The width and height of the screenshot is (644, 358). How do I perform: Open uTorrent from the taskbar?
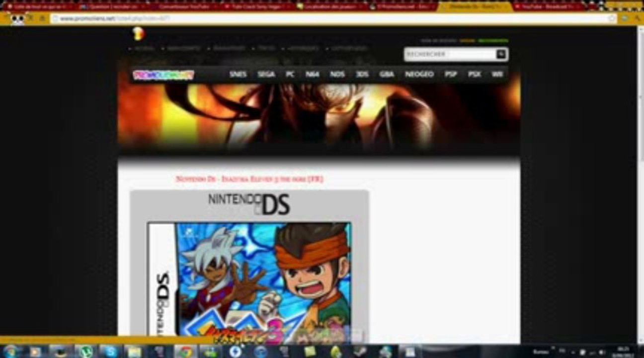tap(85, 352)
